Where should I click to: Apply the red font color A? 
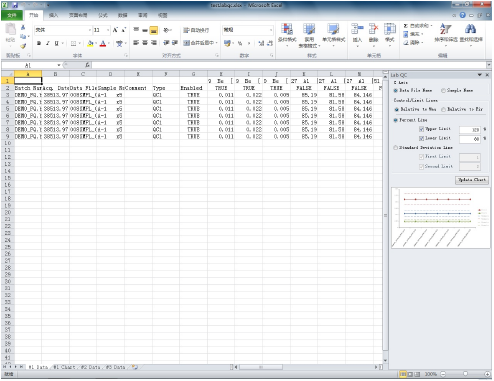[103, 43]
